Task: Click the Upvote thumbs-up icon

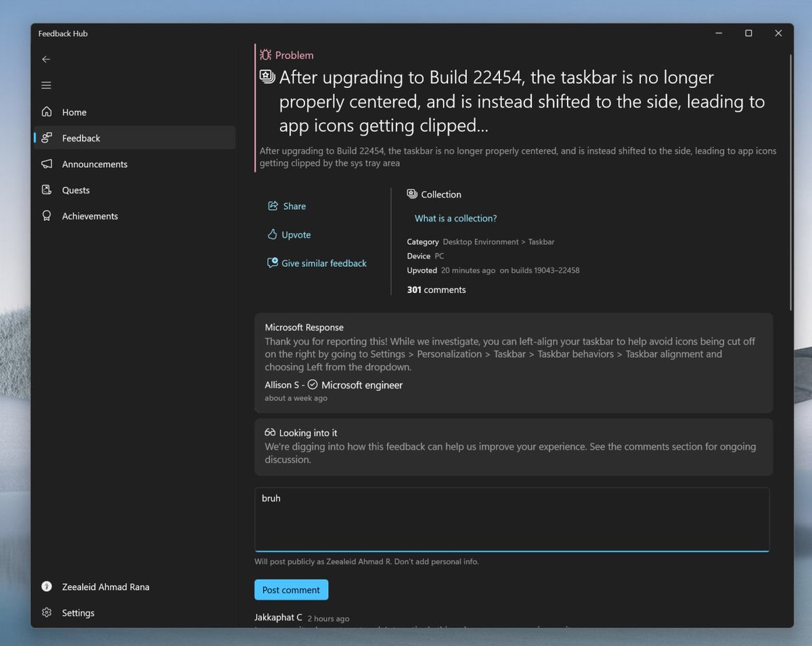Action: (x=273, y=234)
